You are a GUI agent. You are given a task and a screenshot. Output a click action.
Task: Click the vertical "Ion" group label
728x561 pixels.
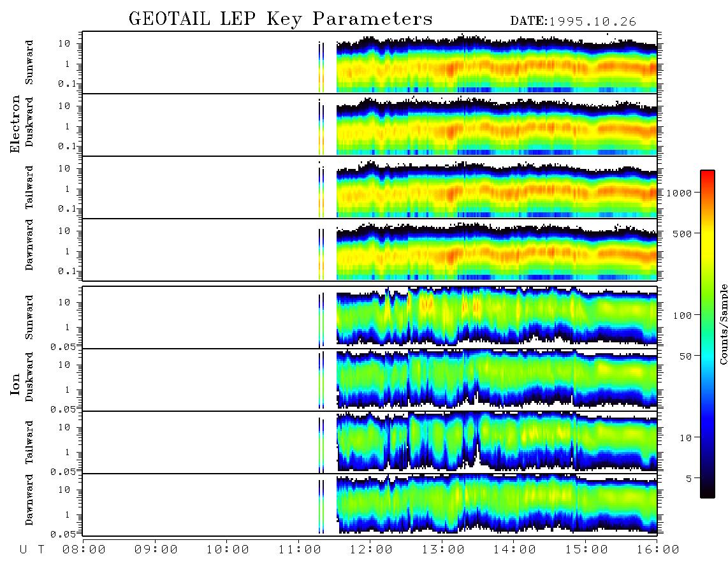[x=15, y=384]
